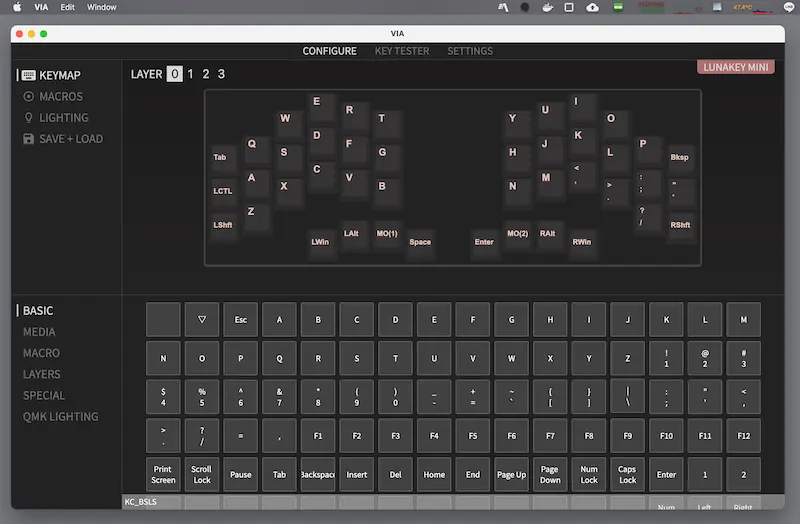Select the RWin key on the keymap

583,244
